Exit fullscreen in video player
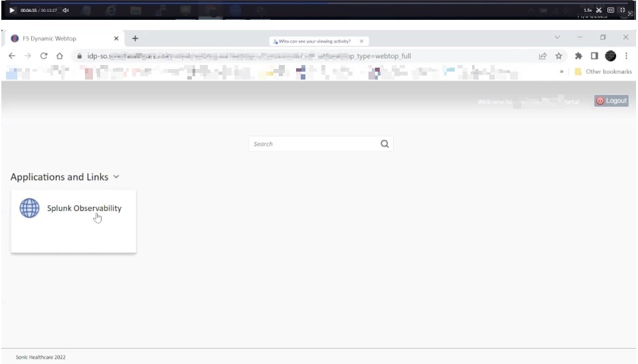This screenshot has width=638, height=364. [x=622, y=10]
